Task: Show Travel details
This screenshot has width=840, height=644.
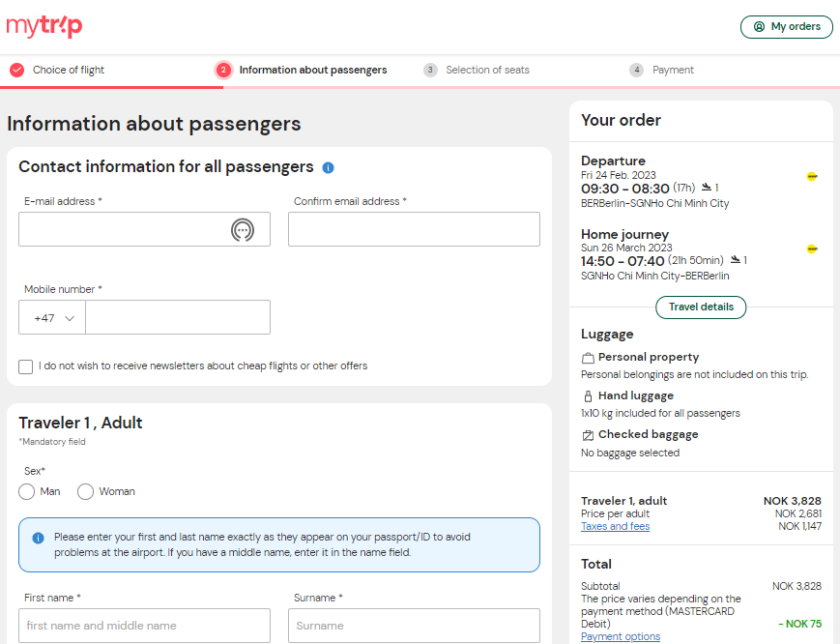Action: 701,307
